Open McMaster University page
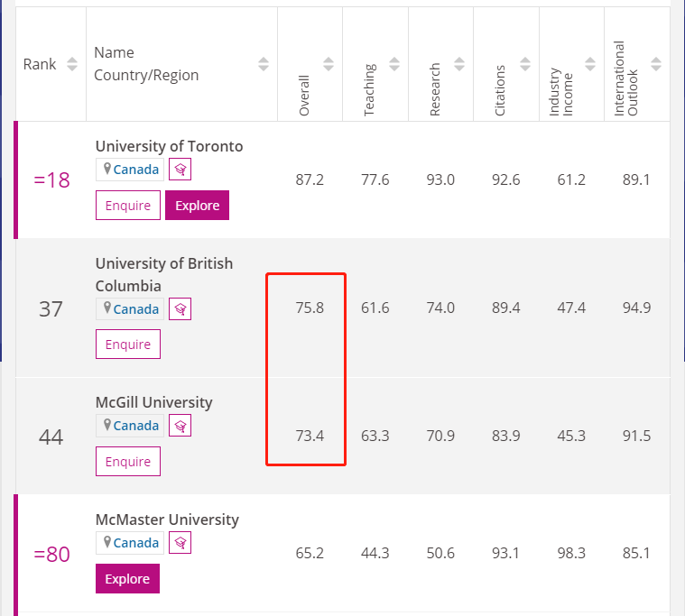This screenshot has width=685, height=616. click(x=167, y=519)
